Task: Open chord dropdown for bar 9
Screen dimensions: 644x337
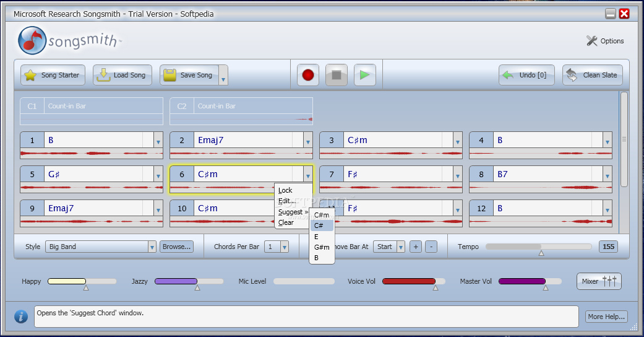Action: tap(158, 209)
